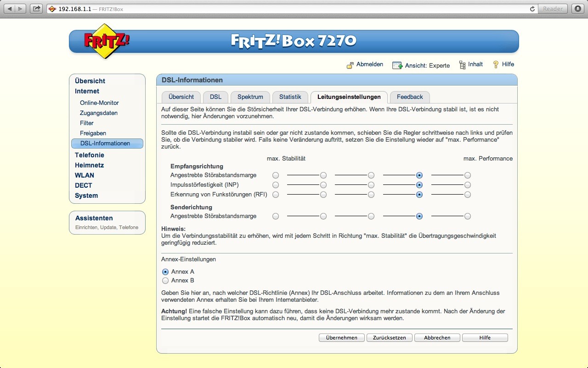Click the site favicon in the address bar
588x368 pixels.
click(x=52, y=9)
